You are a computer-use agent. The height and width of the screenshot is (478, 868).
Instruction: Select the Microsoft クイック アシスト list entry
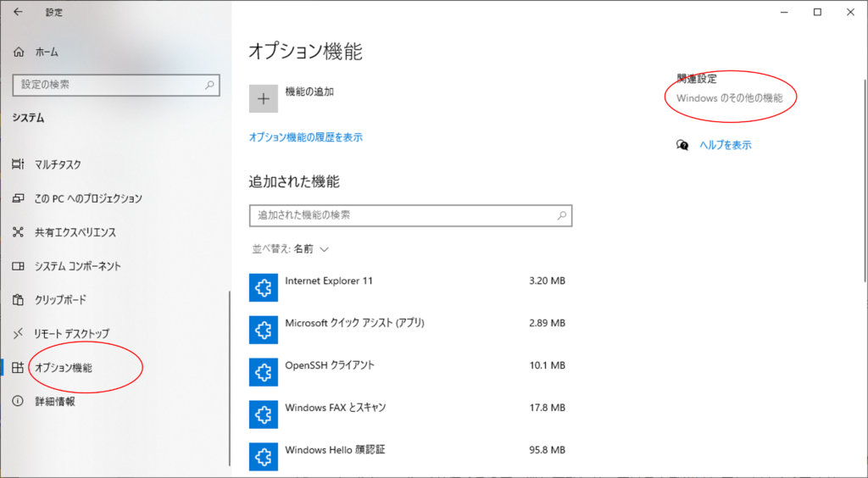tap(354, 323)
